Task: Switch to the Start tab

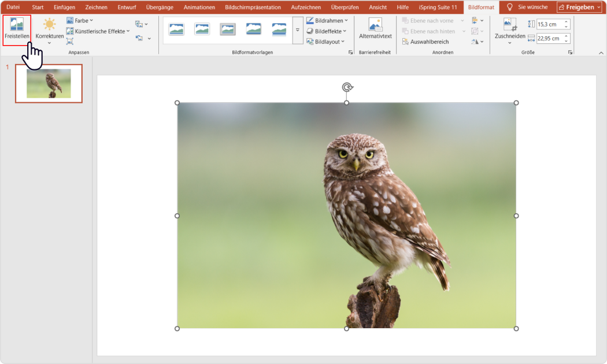Action: (37, 7)
